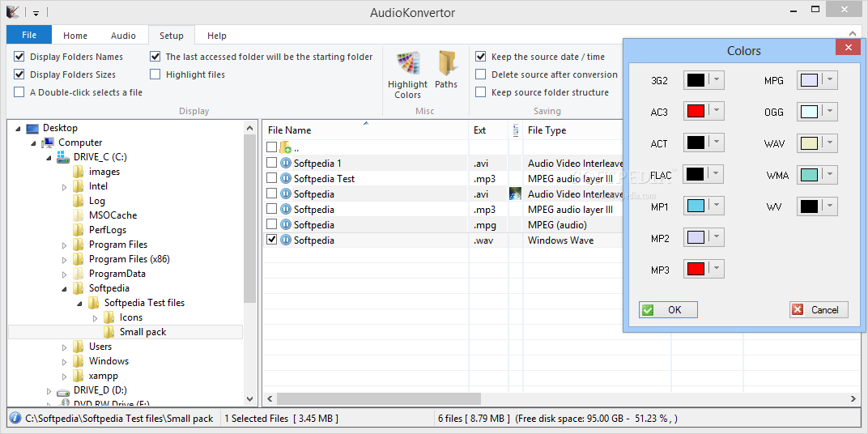Enable Keep source folder structure
Screen dimensions: 868x434
[x=480, y=91]
